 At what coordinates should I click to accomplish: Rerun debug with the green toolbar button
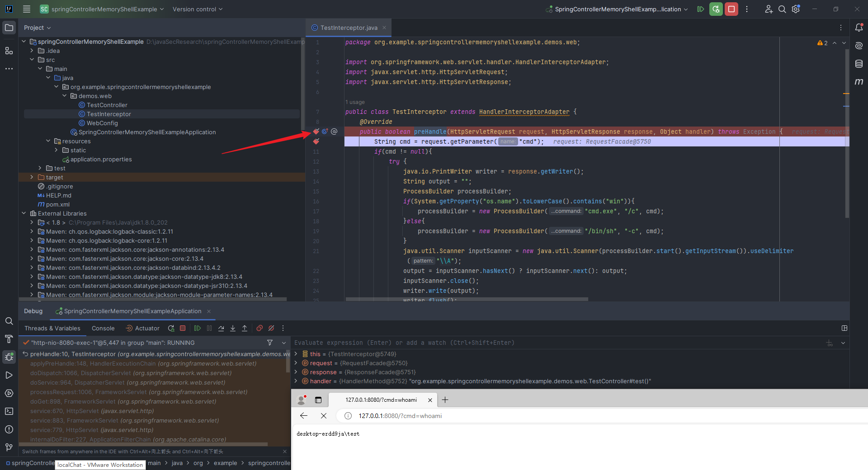click(716, 9)
